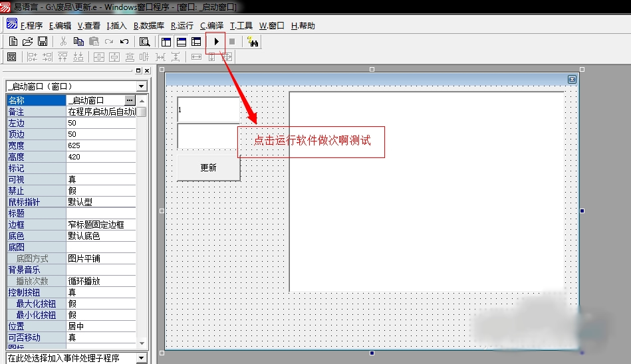The width and height of the screenshot is (631, 364).
Task: Click the 更新 button on the form
Action: (209, 168)
